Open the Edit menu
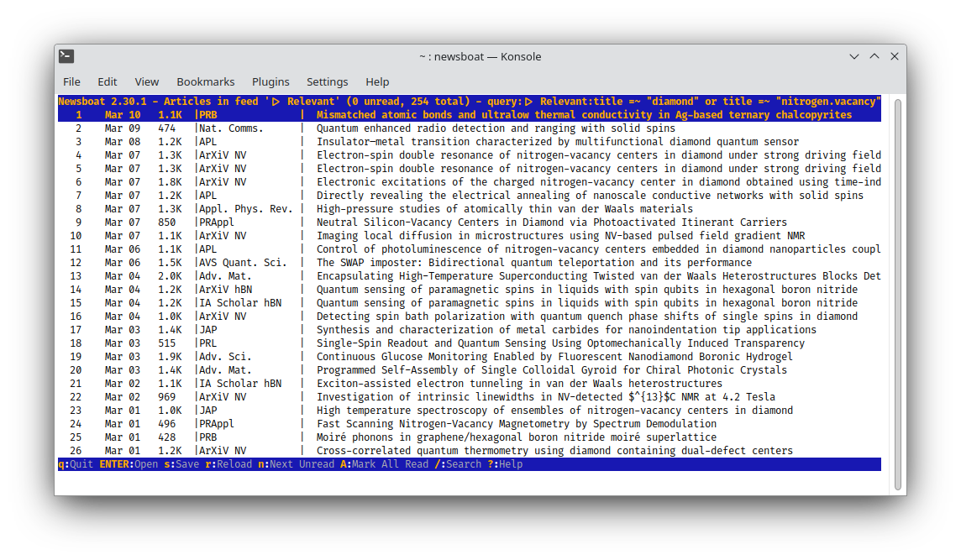Viewport: 961px width, 560px height. click(108, 81)
